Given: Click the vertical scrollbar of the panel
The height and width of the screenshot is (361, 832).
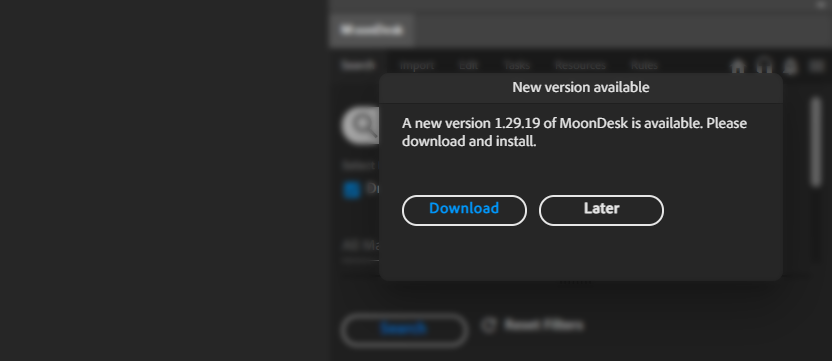Looking at the screenshot, I should coord(816,142).
